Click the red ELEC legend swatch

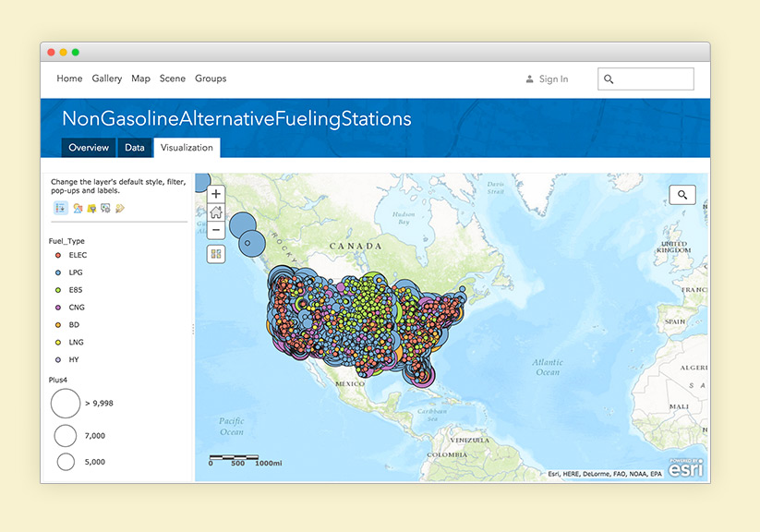point(58,255)
